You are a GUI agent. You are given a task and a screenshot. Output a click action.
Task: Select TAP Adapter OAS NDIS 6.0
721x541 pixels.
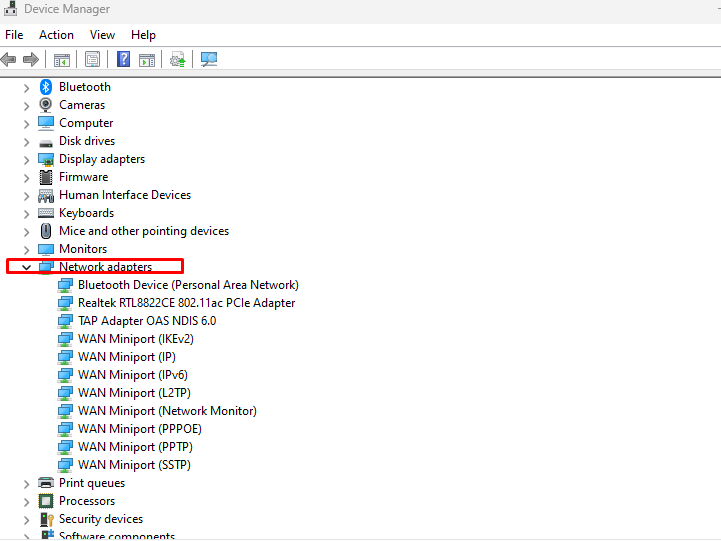click(x=146, y=321)
